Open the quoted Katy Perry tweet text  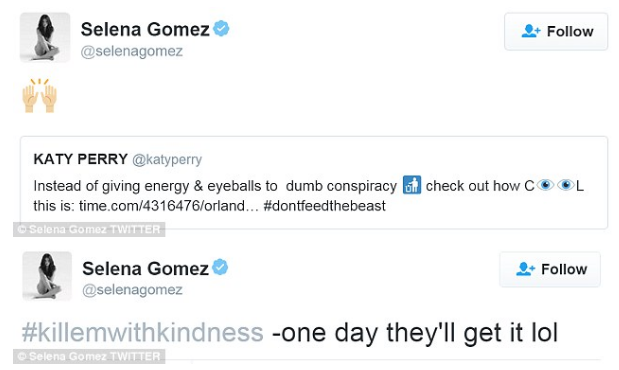(x=309, y=196)
